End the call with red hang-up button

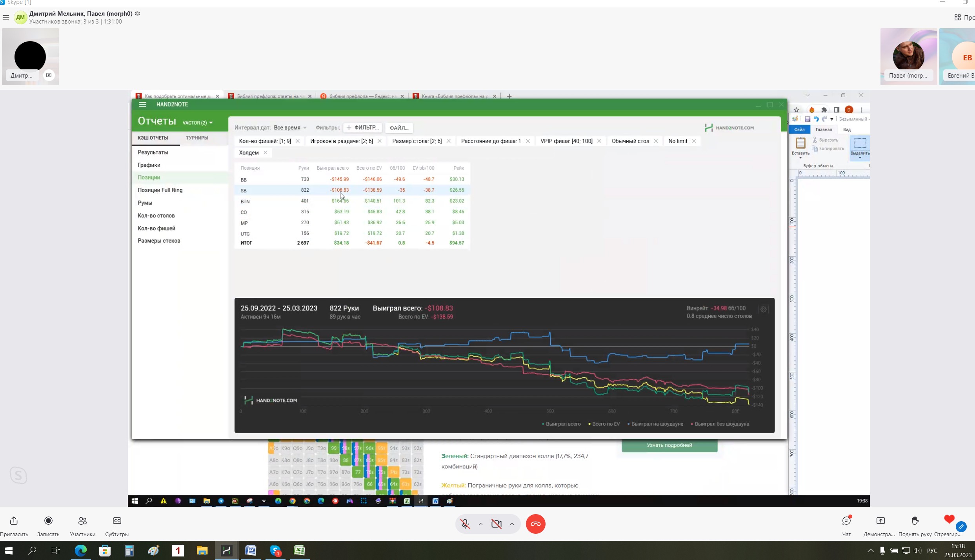tap(535, 524)
